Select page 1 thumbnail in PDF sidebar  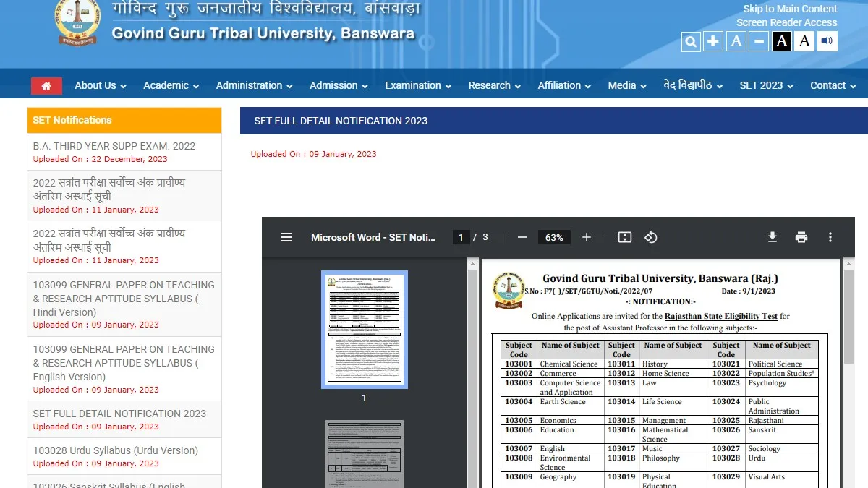[364, 330]
